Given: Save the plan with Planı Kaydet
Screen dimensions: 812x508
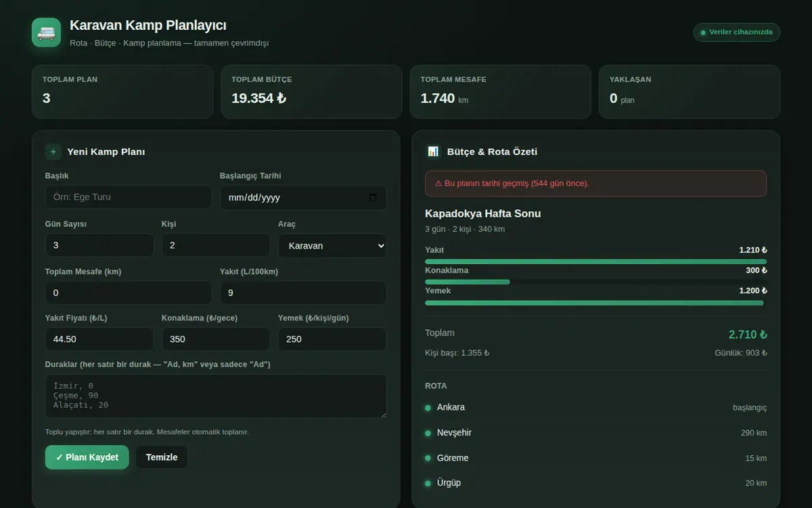Looking at the screenshot, I should pyautogui.click(x=87, y=457).
